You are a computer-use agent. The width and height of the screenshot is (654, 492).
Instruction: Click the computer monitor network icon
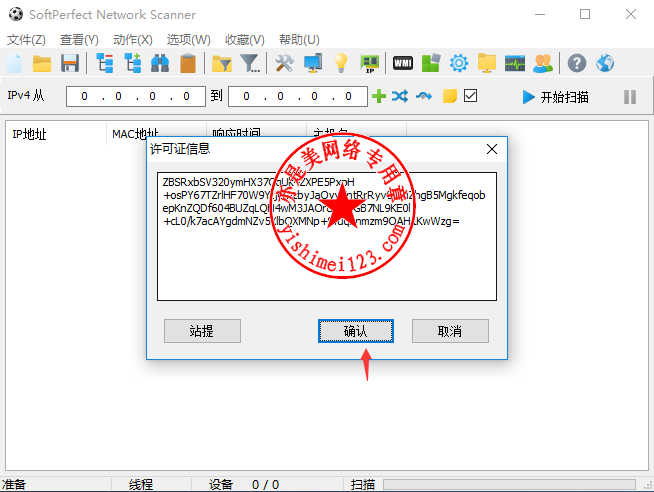pos(313,63)
